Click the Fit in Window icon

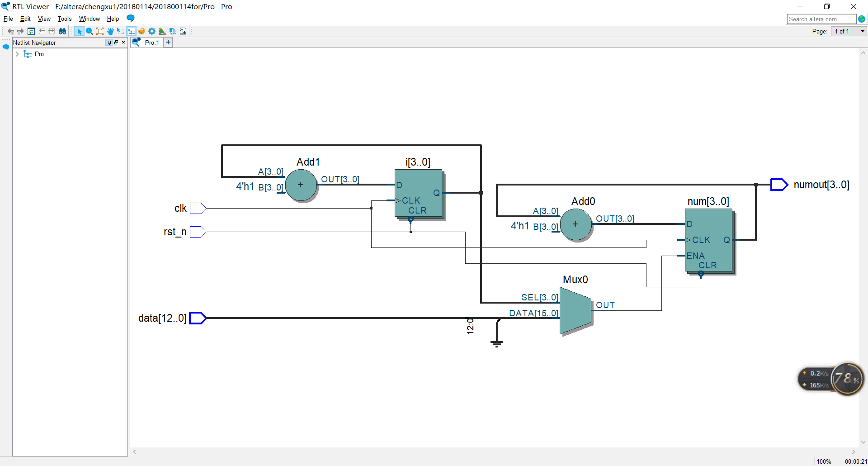tap(100, 31)
